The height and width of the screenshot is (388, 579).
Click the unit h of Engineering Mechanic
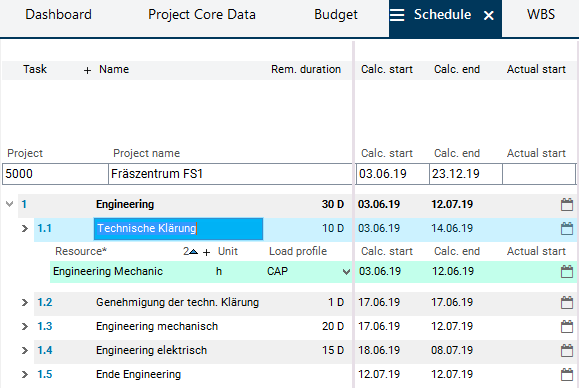coord(219,271)
